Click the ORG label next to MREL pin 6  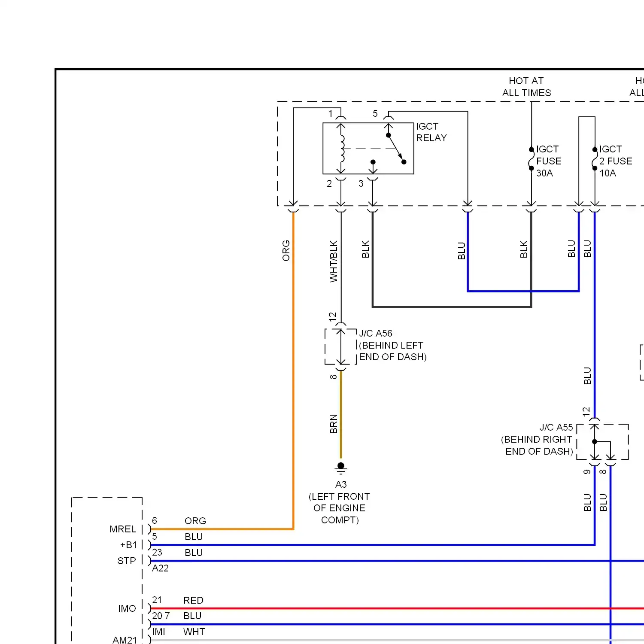(195, 521)
